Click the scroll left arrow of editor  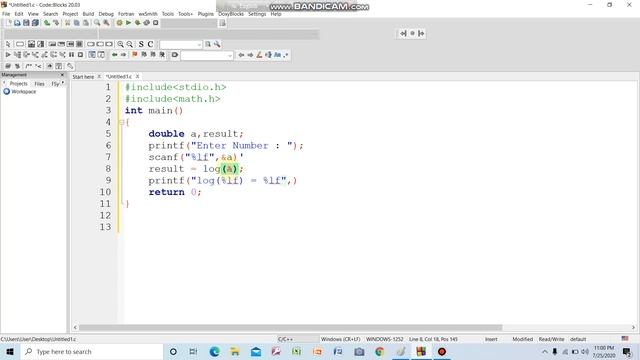click(75, 327)
